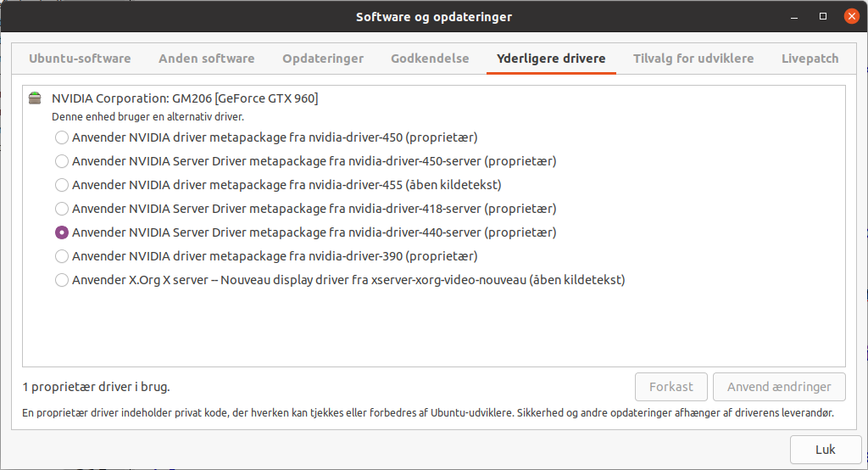Viewport: 868px width, 470px height.
Task: Select the Yderligere drivere tab
Action: [551, 59]
